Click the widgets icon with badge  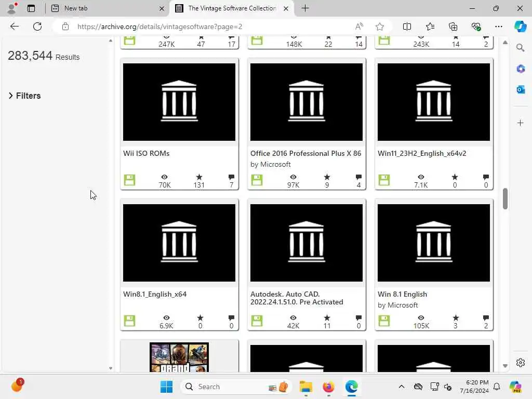[x=17, y=385]
